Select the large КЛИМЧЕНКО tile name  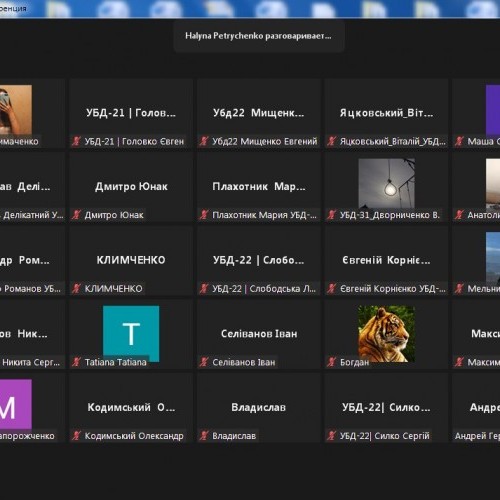coord(131,260)
